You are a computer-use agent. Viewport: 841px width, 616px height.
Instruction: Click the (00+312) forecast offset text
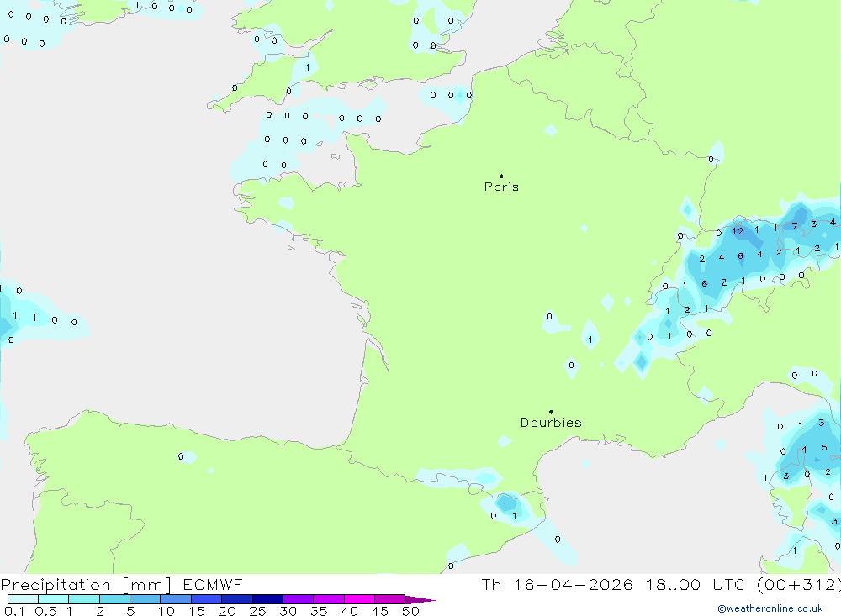pyautogui.click(x=798, y=585)
